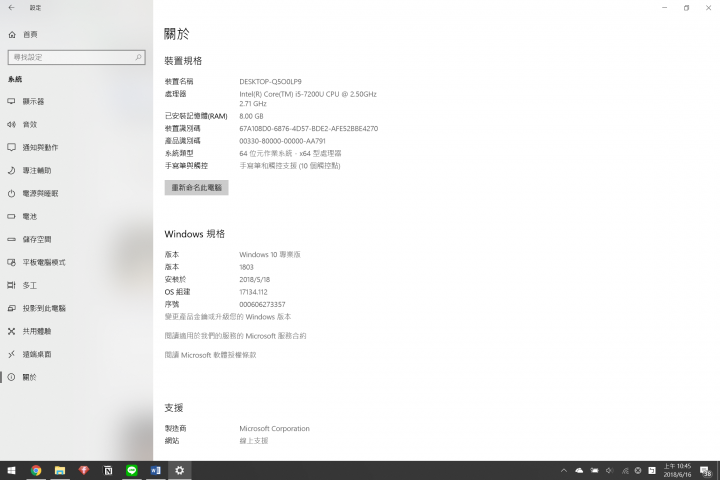Click the version value 1803
Viewport: 720px width, 480px height.
[246, 267]
